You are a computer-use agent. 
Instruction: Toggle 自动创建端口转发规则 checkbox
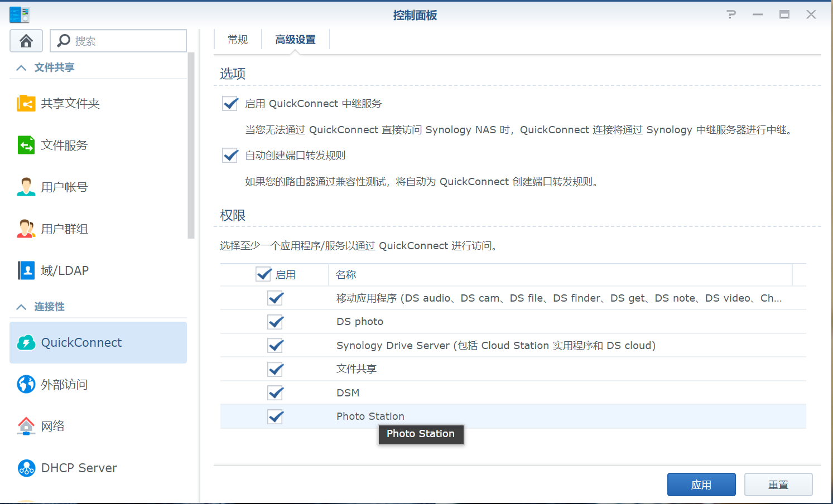point(230,155)
